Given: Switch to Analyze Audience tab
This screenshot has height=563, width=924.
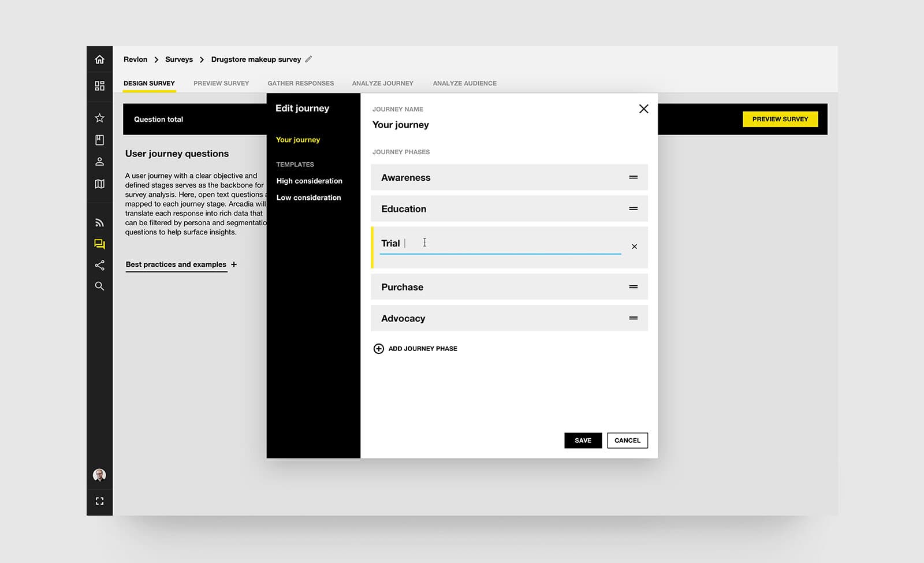Looking at the screenshot, I should [465, 83].
